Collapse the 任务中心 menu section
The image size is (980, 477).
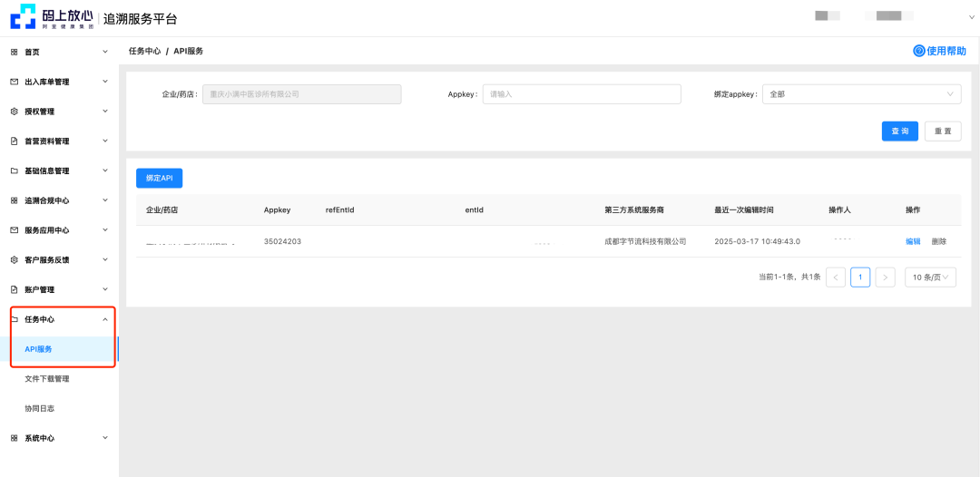105,319
